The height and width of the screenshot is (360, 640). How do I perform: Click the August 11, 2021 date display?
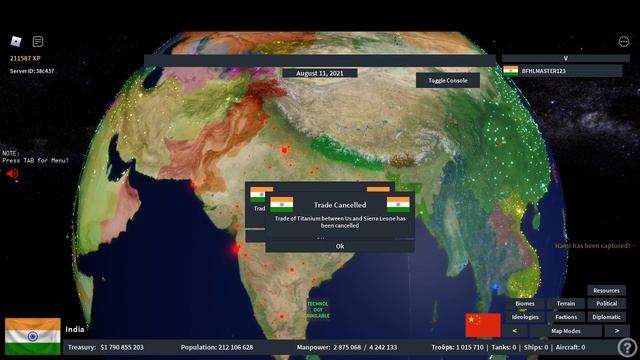(x=320, y=73)
